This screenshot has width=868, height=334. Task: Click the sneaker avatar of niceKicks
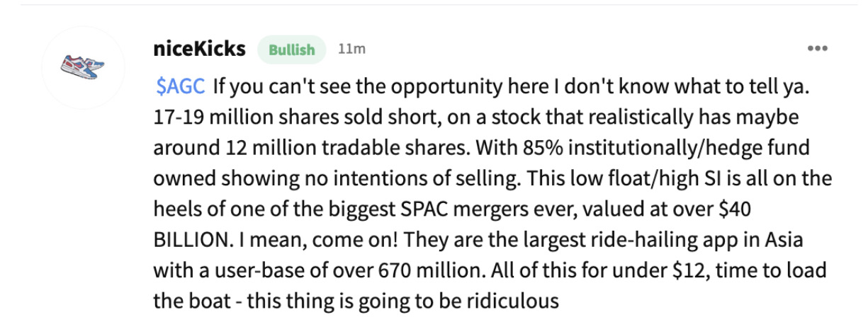[81, 69]
